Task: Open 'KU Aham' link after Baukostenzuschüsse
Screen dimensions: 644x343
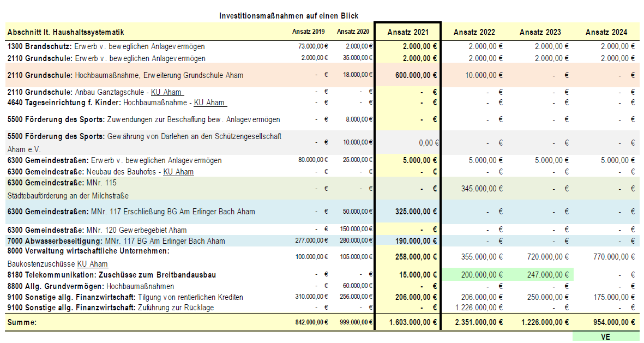Action: 92,264
